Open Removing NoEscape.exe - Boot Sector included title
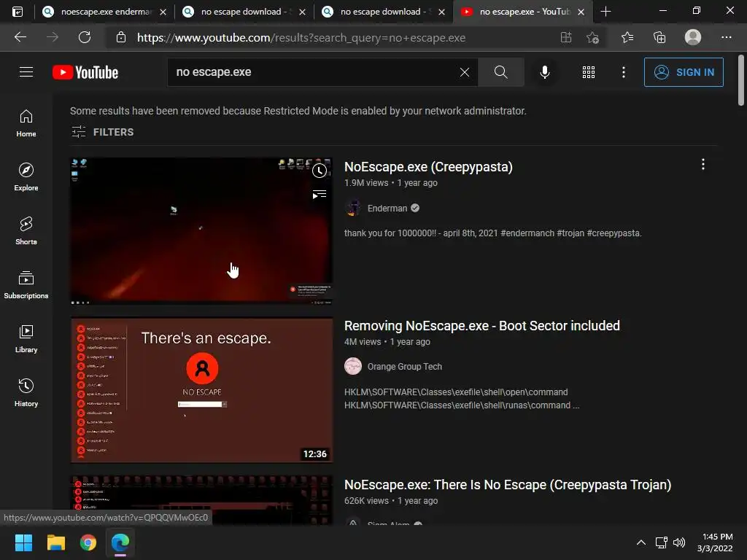The width and height of the screenshot is (747, 560). click(x=482, y=326)
